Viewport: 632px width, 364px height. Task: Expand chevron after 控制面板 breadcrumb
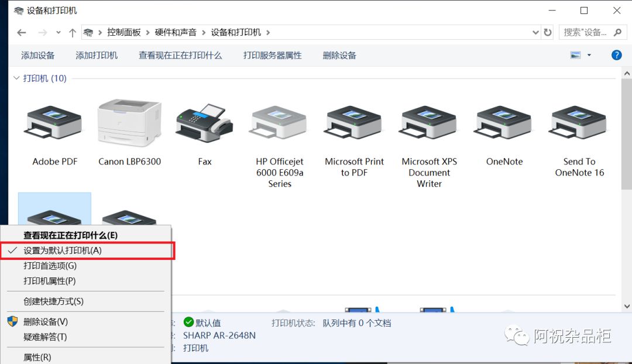(148, 32)
